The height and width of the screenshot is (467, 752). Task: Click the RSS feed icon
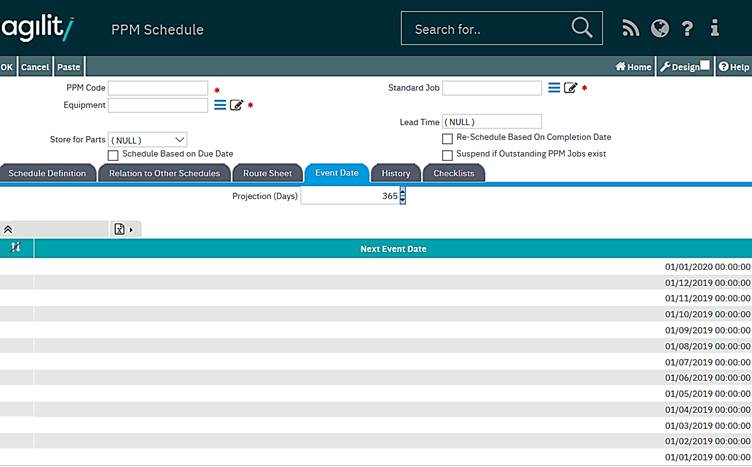[x=630, y=28]
